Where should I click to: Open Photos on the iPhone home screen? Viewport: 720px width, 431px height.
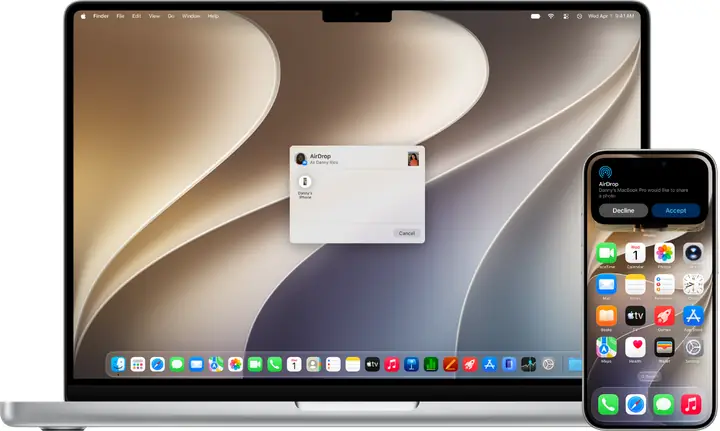coord(664,253)
